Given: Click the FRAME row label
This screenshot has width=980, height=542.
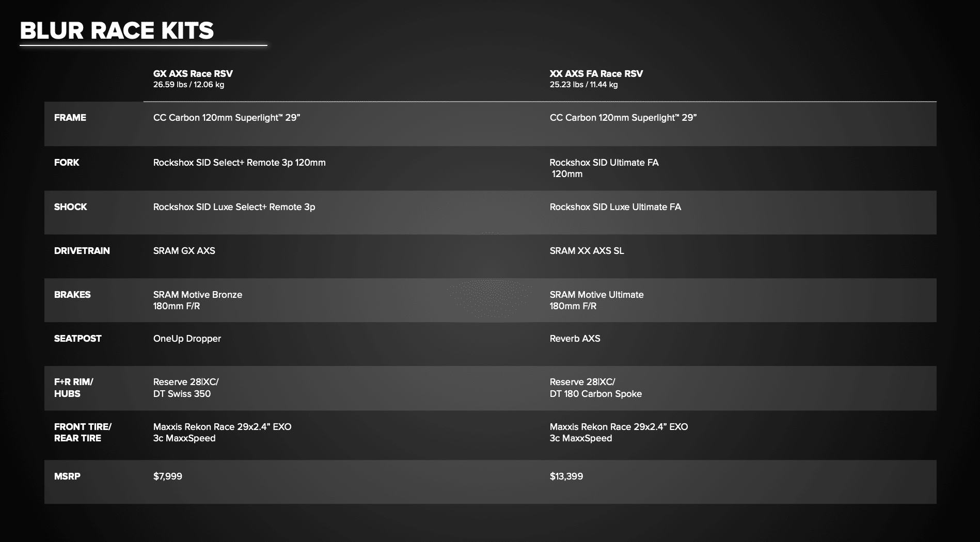Looking at the screenshot, I should (70, 118).
